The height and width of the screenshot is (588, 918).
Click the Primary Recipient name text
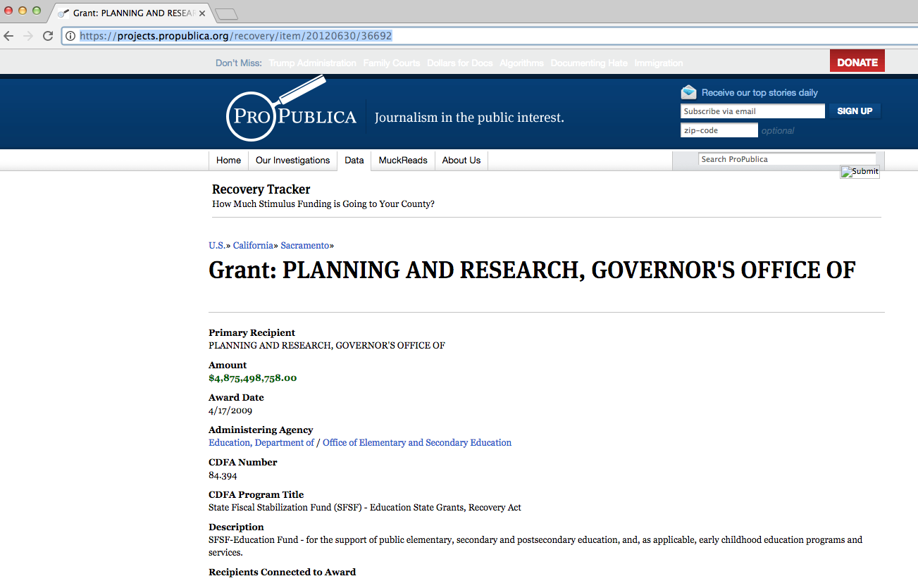pos(327,346)
